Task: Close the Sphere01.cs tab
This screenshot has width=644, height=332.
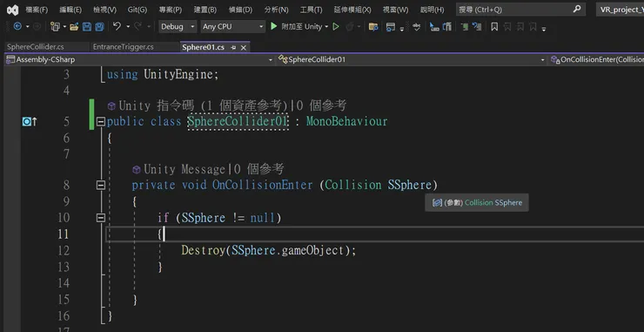Action: pos(243,48)
